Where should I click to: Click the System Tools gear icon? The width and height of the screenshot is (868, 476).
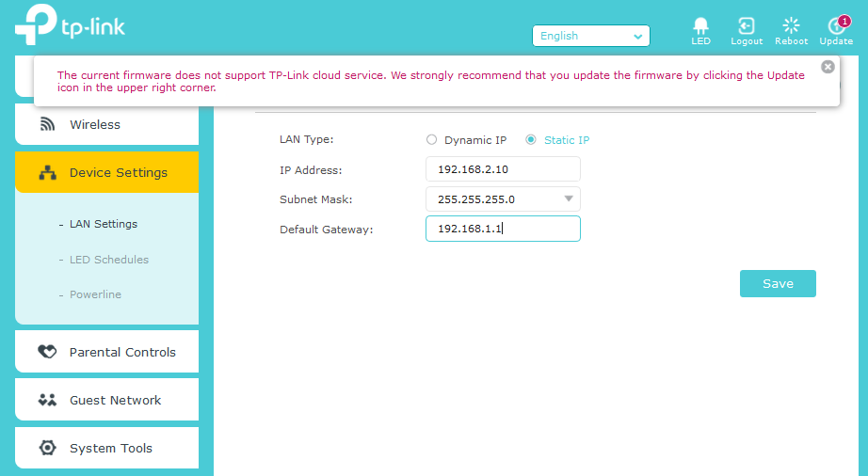tap(47, 448)
